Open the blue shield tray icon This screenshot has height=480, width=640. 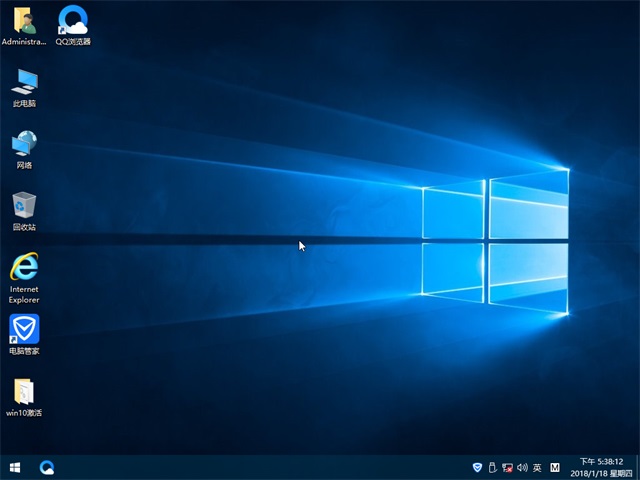click(x=477, y=467)
